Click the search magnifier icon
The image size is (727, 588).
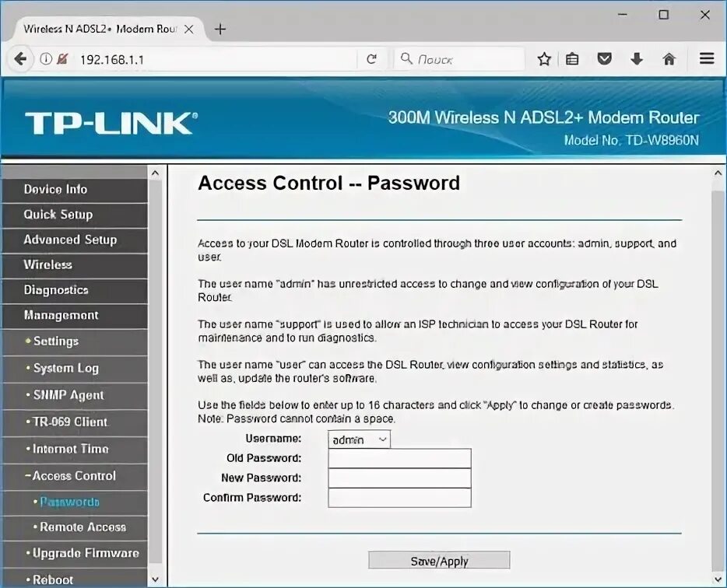pos(406,58)
